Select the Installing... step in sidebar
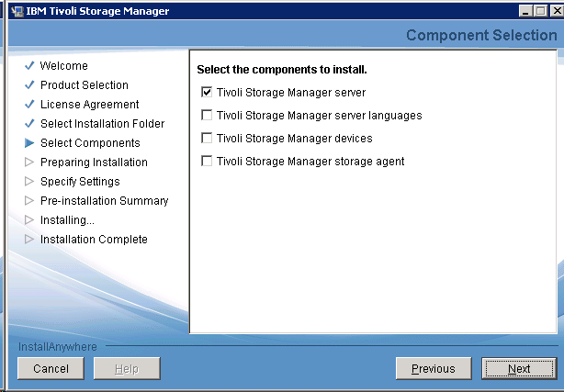This screenshot has height=392, width=564. click(x=67, y=220)
